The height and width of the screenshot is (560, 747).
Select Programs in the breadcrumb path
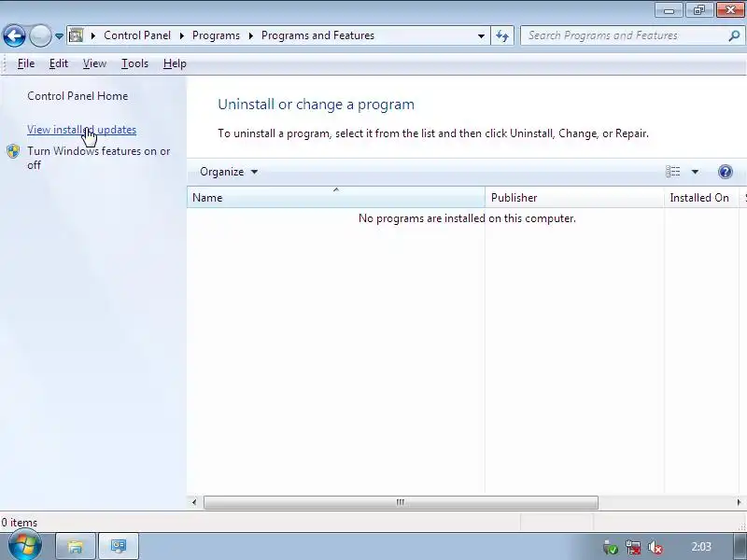[216, 35]
